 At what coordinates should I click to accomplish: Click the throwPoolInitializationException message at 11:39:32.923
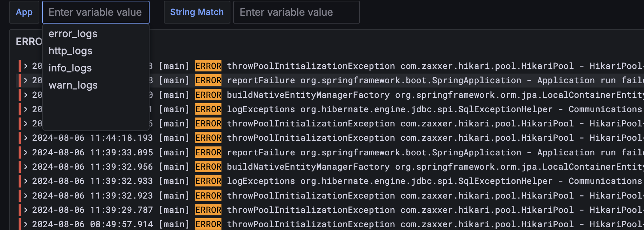coord(435,196)
